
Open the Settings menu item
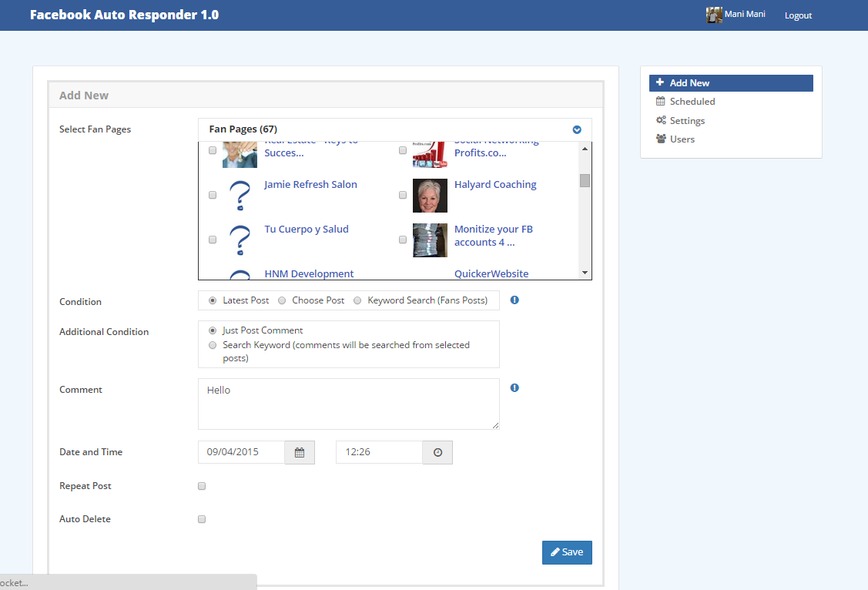pyautogui.click(x=687, y=121)
